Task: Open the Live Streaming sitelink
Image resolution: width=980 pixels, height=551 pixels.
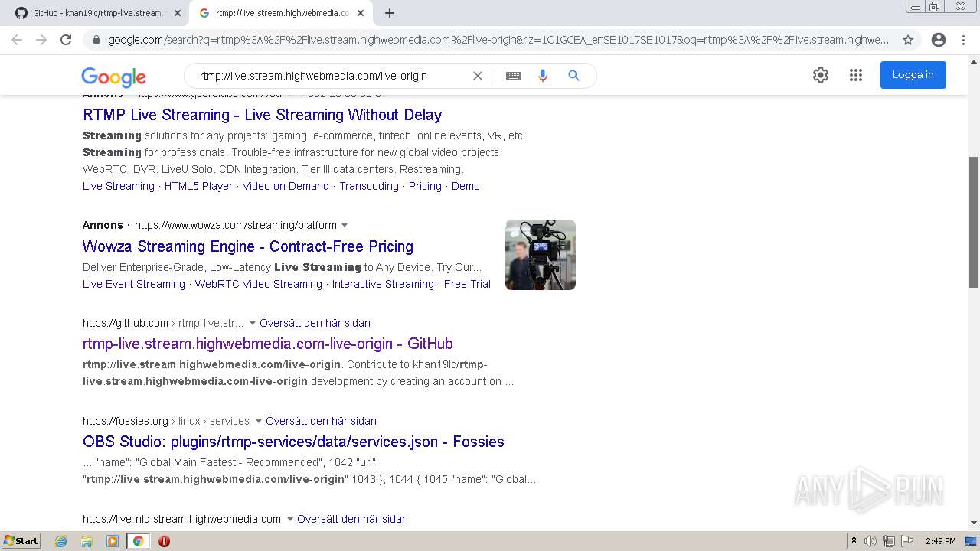Action: click(119, 186)
